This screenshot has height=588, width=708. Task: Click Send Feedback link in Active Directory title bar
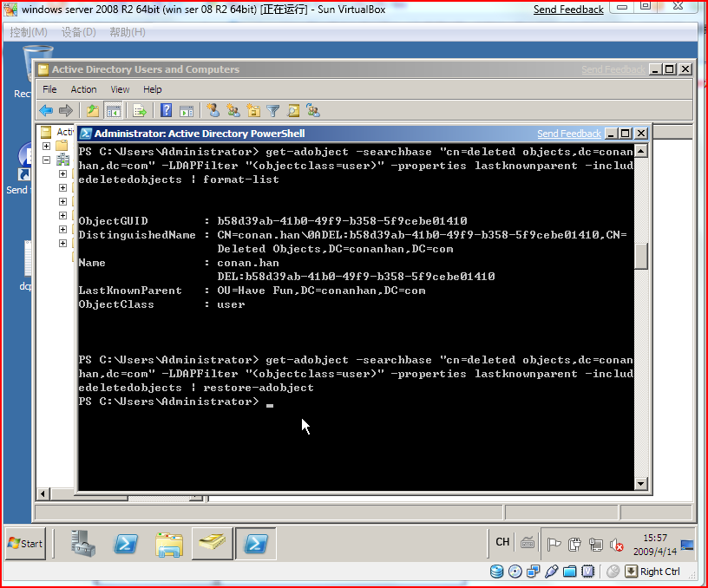(x=613, y=69)
